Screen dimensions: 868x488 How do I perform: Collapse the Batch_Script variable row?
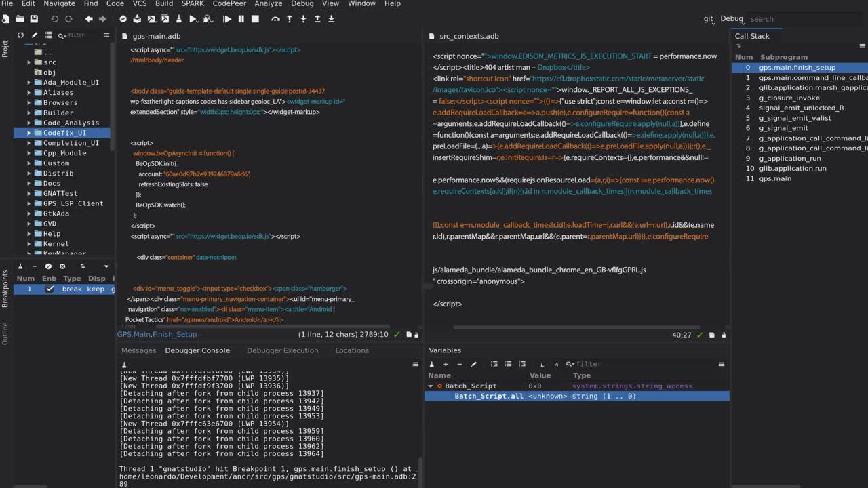(431, 386)
